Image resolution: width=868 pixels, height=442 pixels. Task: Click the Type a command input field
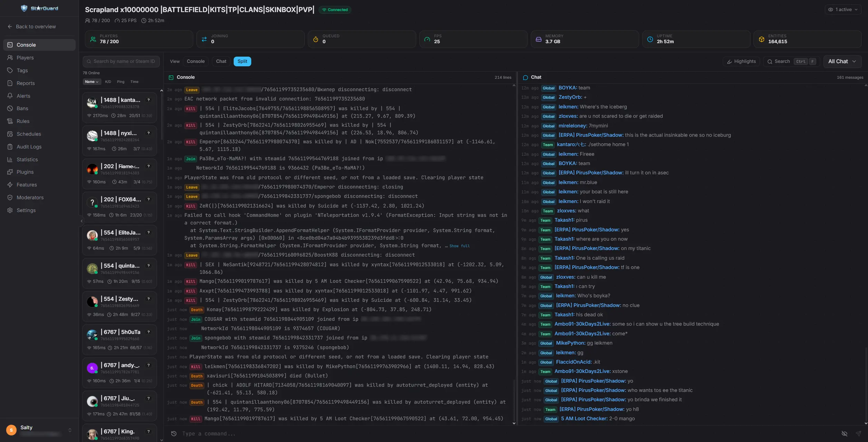point(311,433)
